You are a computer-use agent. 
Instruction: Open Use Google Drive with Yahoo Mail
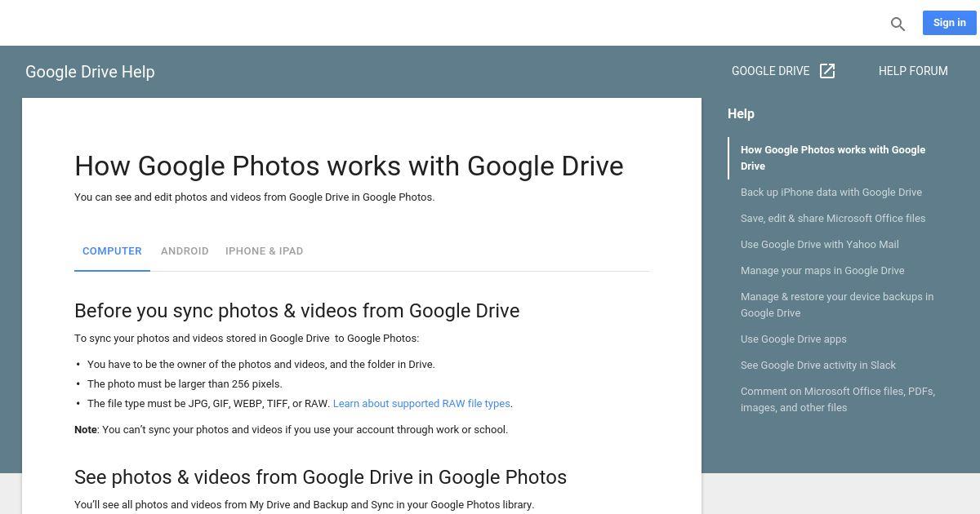[819, 245]
